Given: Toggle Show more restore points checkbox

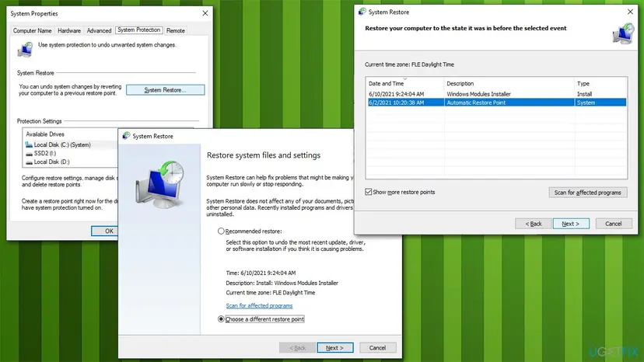Looking at the screenshot, I should point(369,192).
